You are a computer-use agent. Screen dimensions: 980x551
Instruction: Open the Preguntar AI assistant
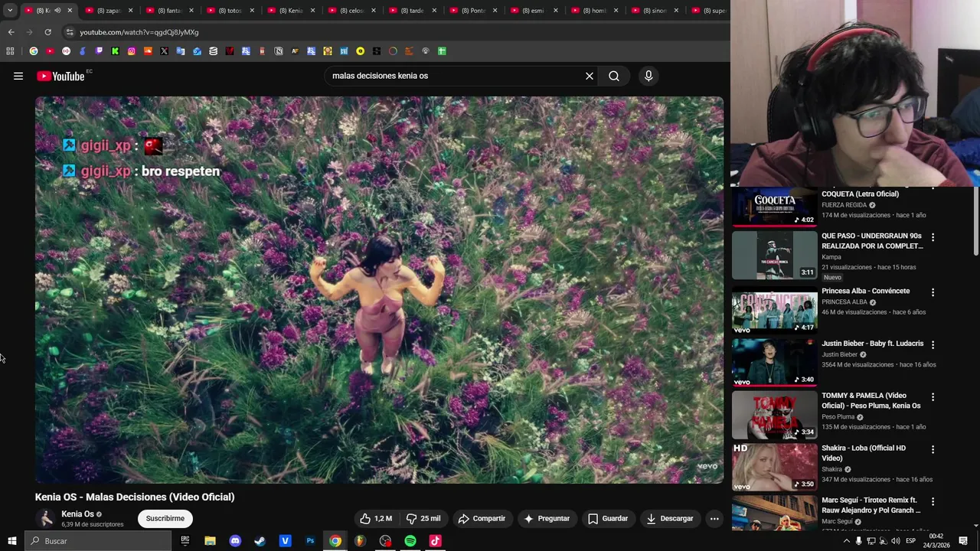[x=547, y=518]
